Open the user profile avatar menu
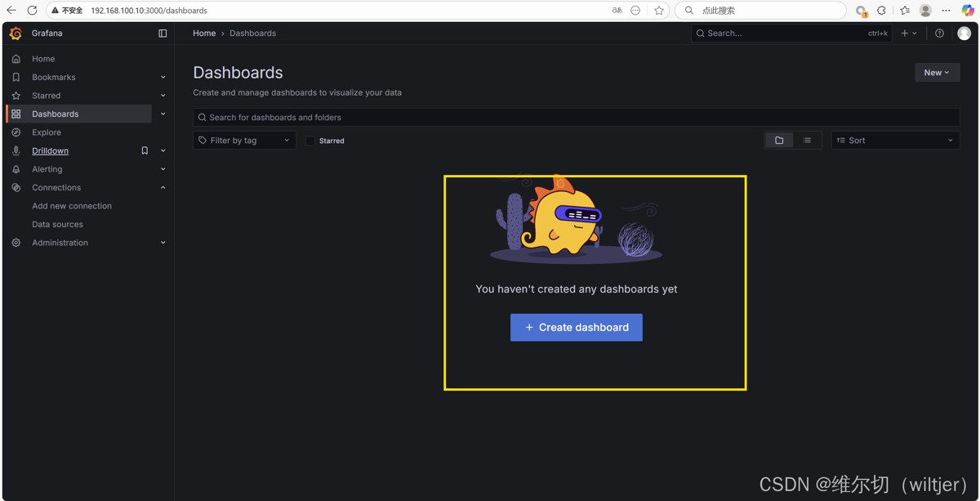The width and height of the screenshot is (980, 501). pos(964,34)
